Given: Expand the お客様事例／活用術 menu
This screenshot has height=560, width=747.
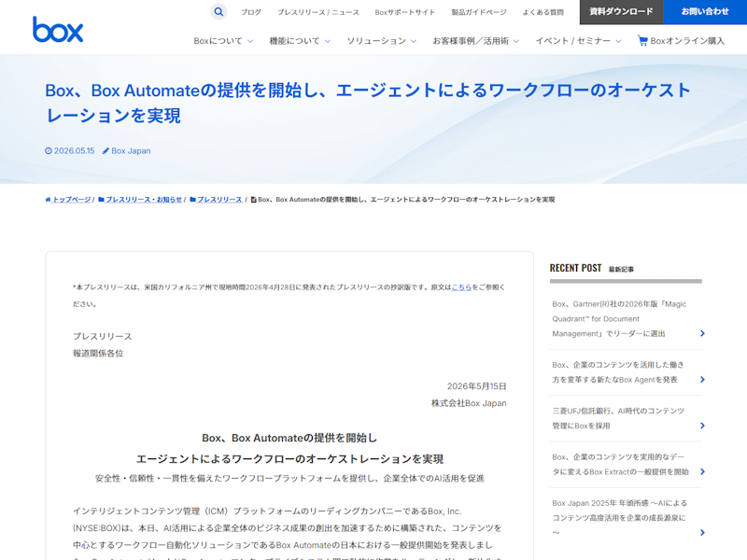Looking at the screenshot, I should [475, 41].
